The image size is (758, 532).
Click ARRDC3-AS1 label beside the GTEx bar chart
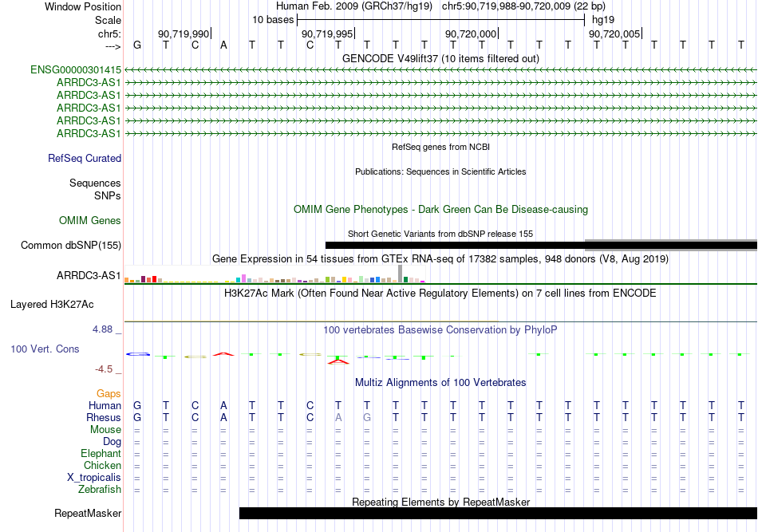[x=89, y=275]
